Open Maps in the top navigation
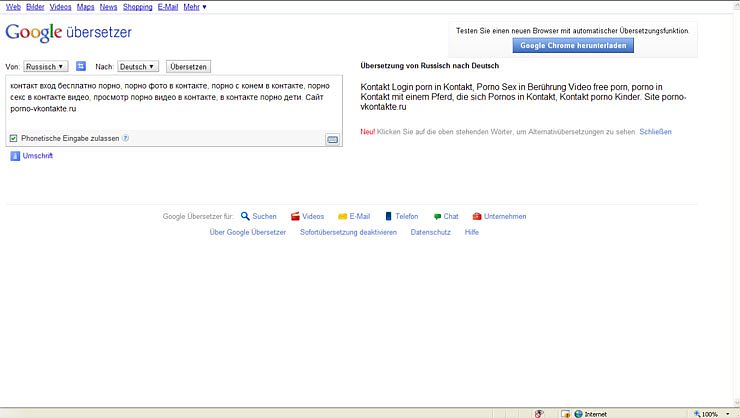 [x=85, y=7]
